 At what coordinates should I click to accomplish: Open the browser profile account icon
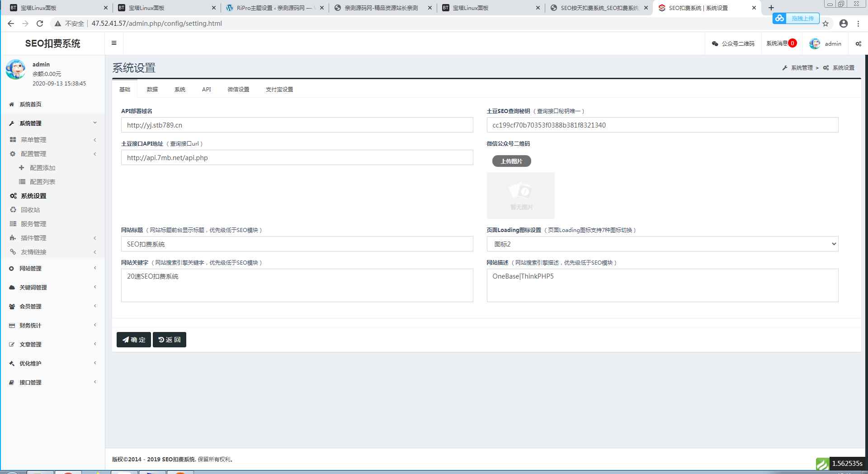click(x=844, y=24)
